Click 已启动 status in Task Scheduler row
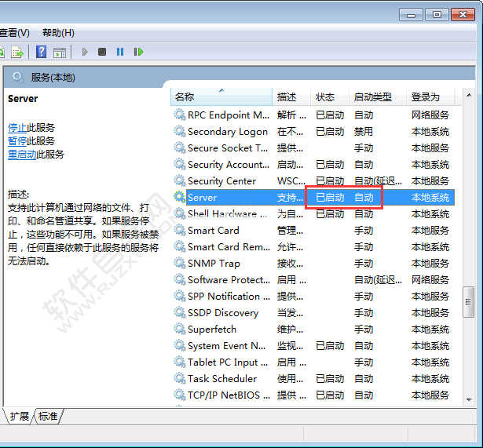 pyautogui.click(x=330, y=378)
